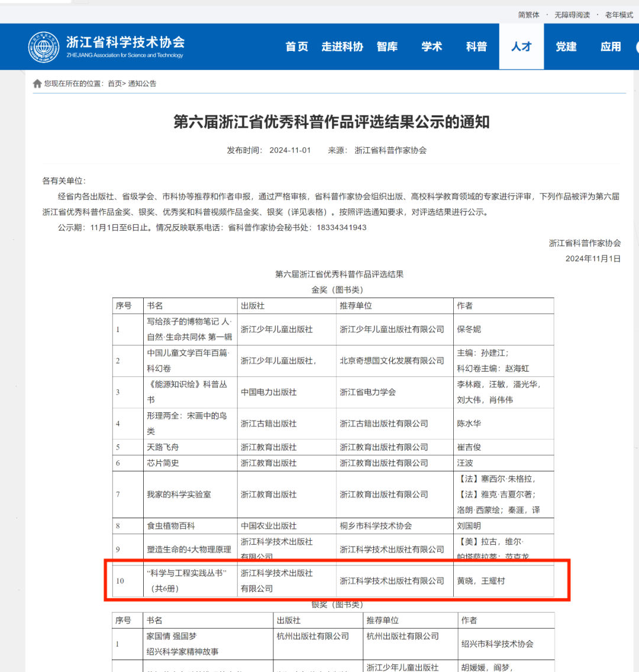Click the book title 中国儿童文学百年百篇·科幻卷
Viewport: 639px width, 672px height.
[188, 360]
